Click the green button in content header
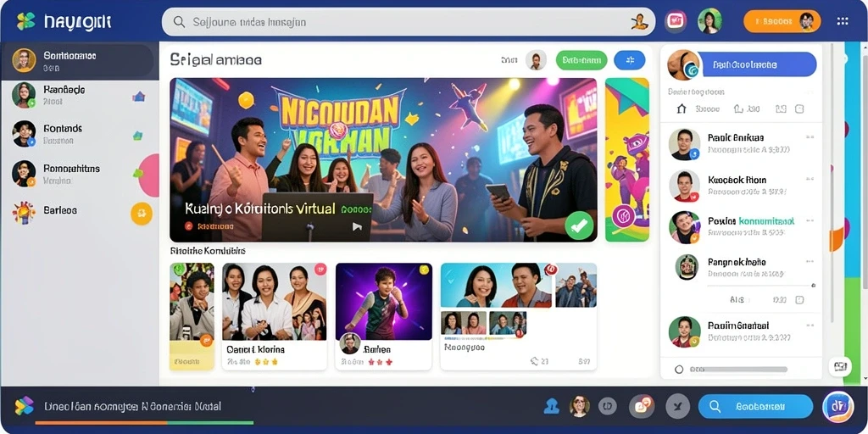The height and width of the screenshot is (434, 868). [581, 60]
